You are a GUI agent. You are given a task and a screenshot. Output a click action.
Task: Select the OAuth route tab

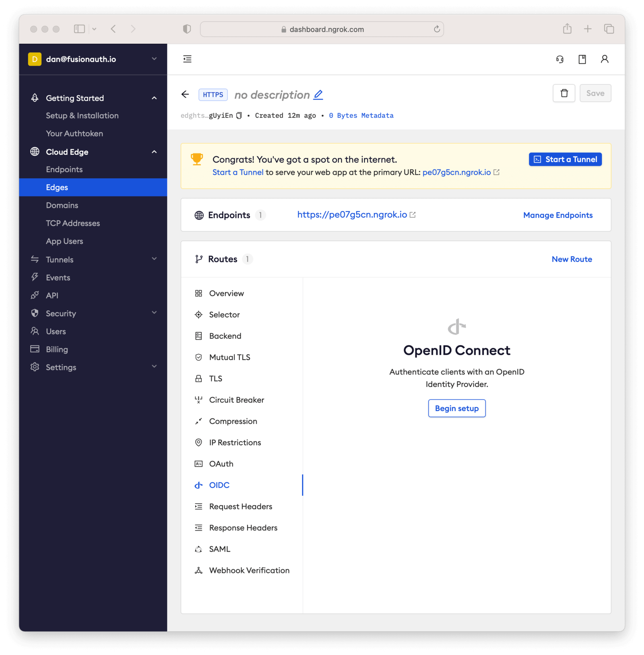(242, 464)
